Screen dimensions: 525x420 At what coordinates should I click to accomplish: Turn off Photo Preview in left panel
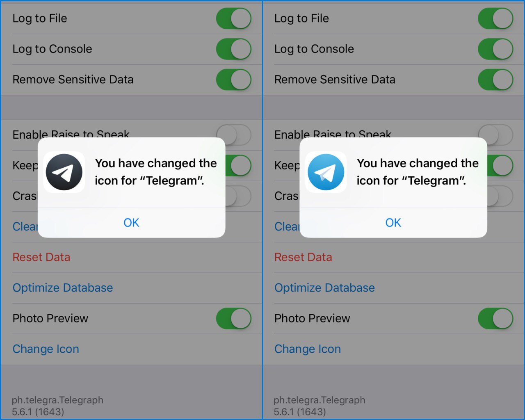pos(234,319)
